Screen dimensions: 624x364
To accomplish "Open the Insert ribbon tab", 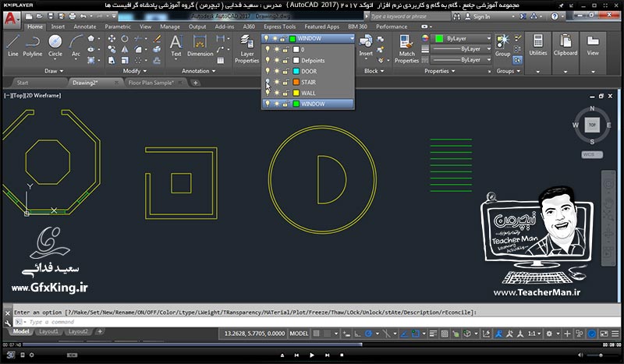I will (x=58, y=27).
